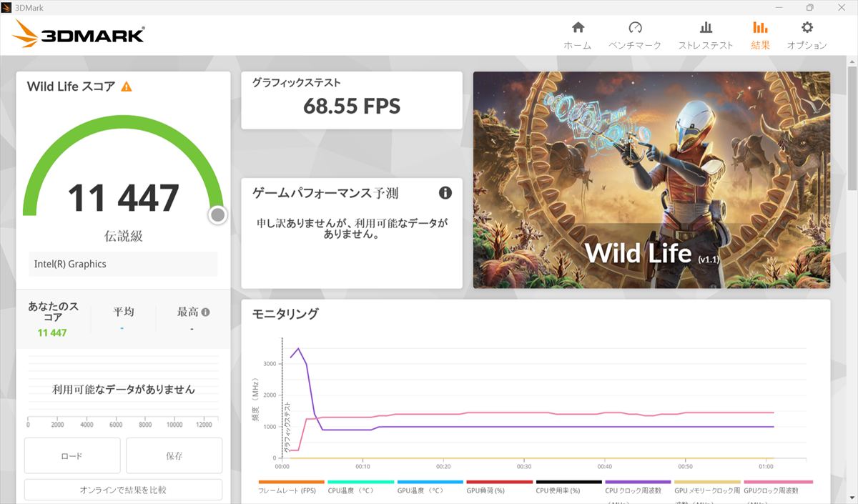Click the モニタリング heading
The width and height of the screenshot is (858, 504).
click(285, 313)
